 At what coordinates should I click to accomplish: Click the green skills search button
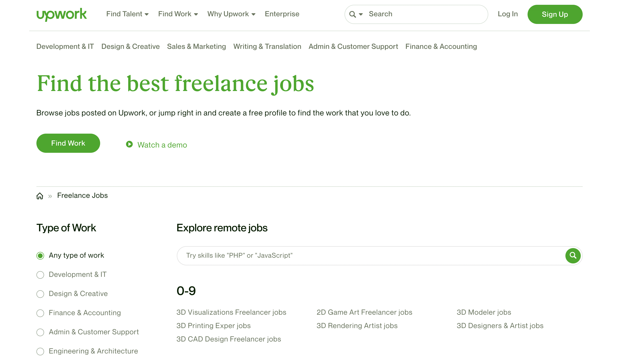click(x=573, y=256)
